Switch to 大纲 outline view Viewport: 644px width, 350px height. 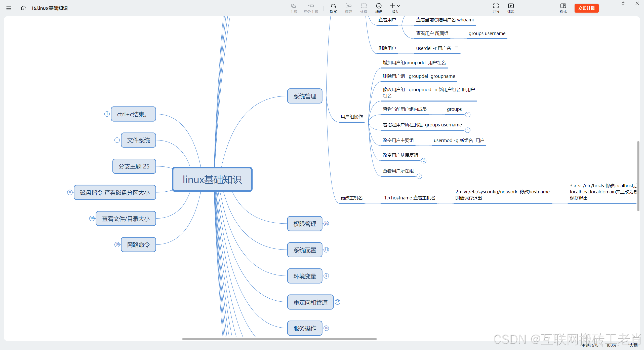(x=633, y=345)
